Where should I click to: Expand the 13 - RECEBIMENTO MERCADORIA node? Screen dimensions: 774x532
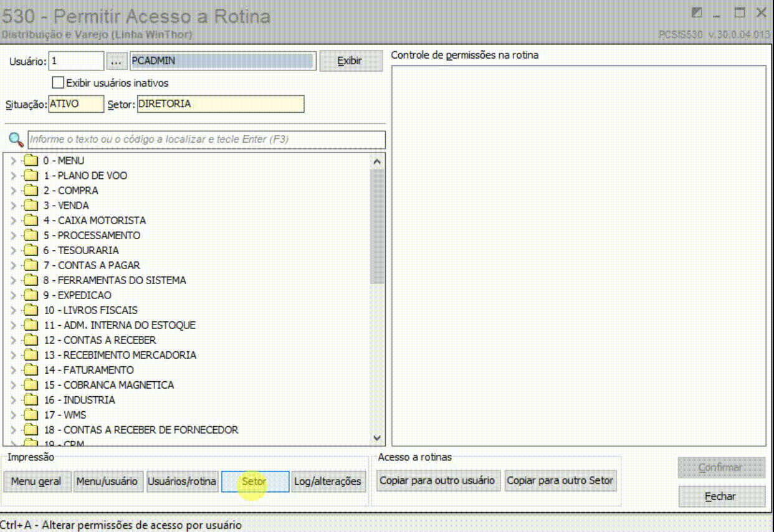point(14,355)
